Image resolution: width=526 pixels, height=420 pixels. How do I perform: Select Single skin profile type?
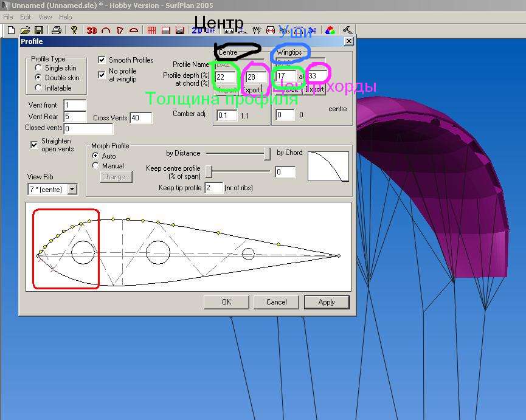click(x=39, y=68)
